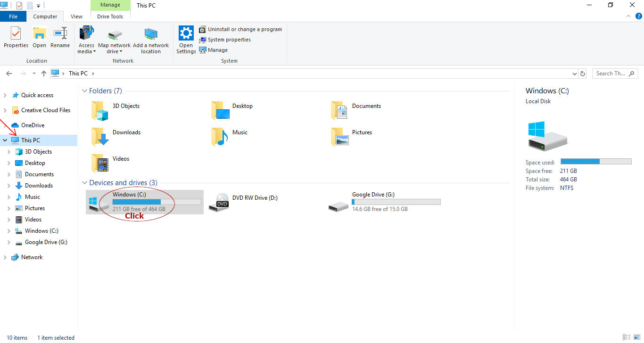Open address bar history dropdown
This screenshot has height=343, width=644.
(x=574, y=74)
